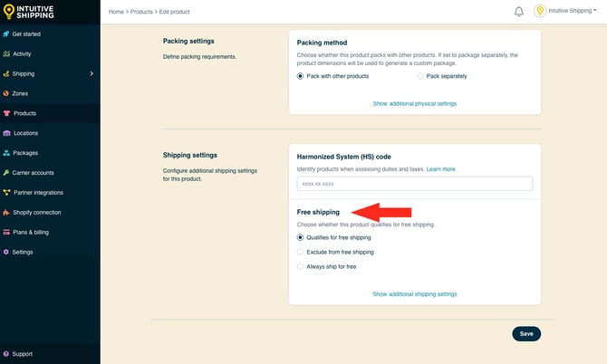
Task: Click the Settings gear icon
Action: (x=6, y=252)
